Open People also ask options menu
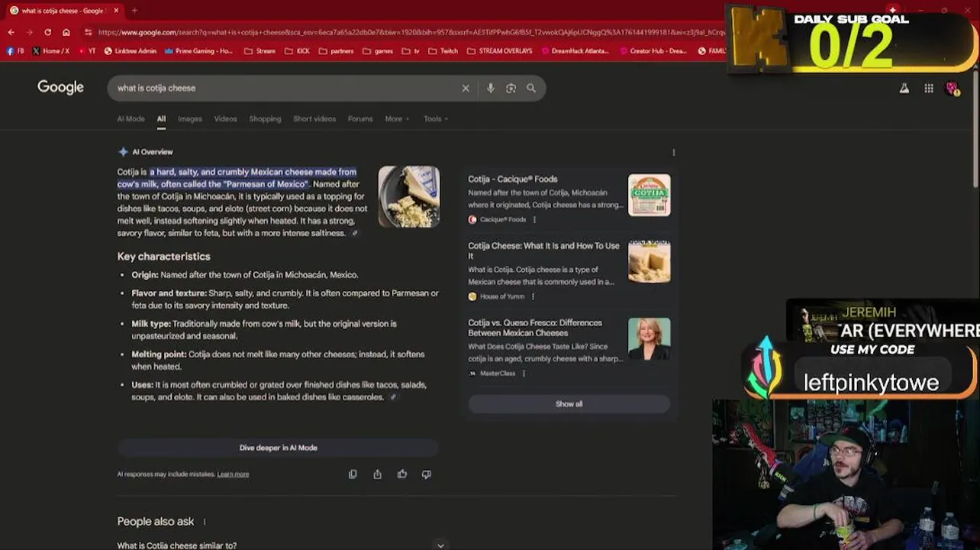Screen dimensions: 980x550 pyautogui.click(x=204, y=522)
